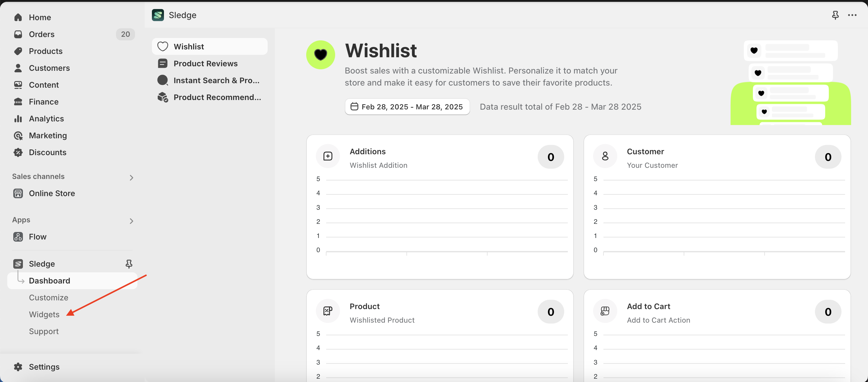This screenshot has height=382, width=868.
Task: Open the Products page
Action: coord(46,51)
